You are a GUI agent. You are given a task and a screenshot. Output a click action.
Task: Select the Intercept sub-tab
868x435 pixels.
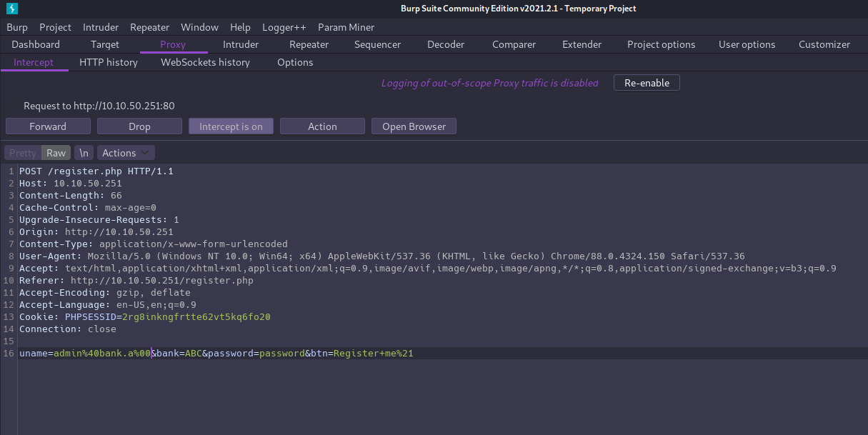[34, 62]
